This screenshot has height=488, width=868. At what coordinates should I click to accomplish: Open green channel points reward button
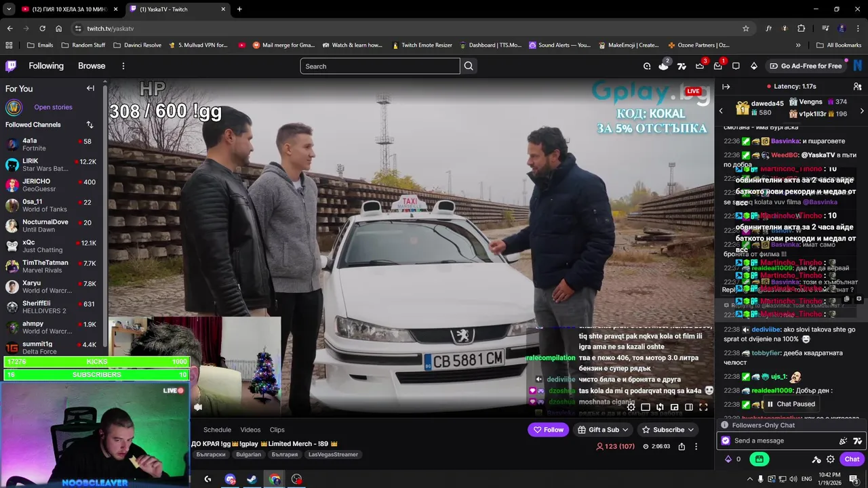pos(759,459)
